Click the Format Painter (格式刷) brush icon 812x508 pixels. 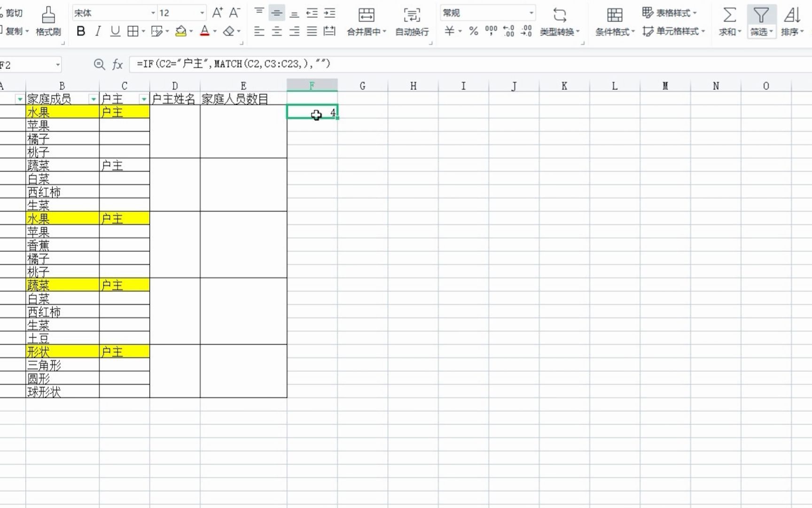[48, 15]
